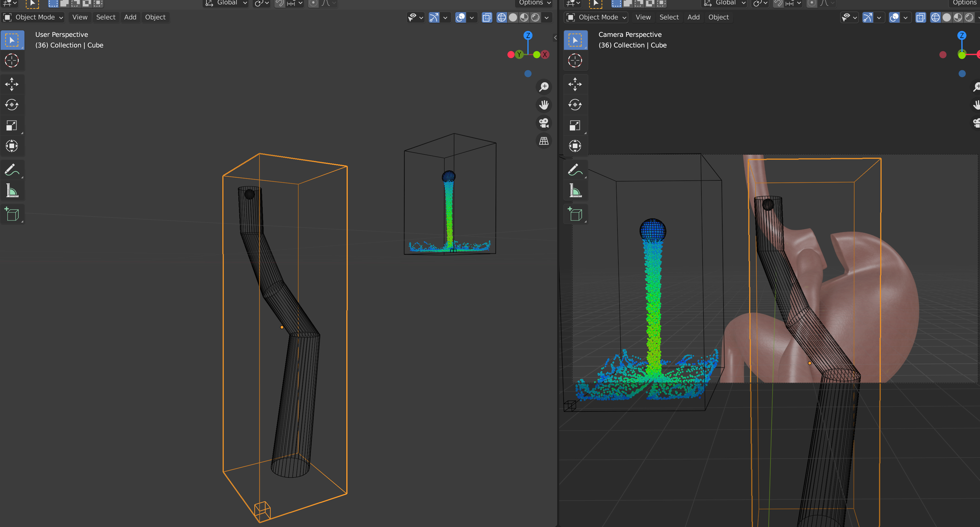Activate the Transform tool in left viewport

[x=12, y=146]
